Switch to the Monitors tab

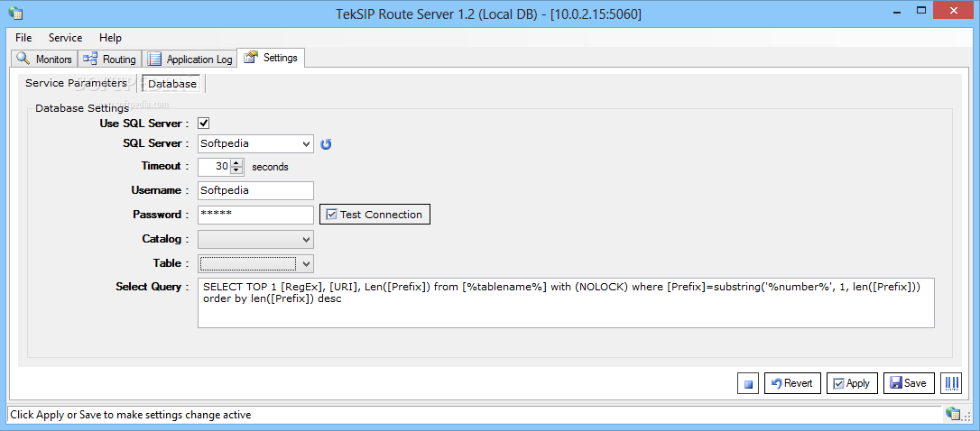pos(44,60)
